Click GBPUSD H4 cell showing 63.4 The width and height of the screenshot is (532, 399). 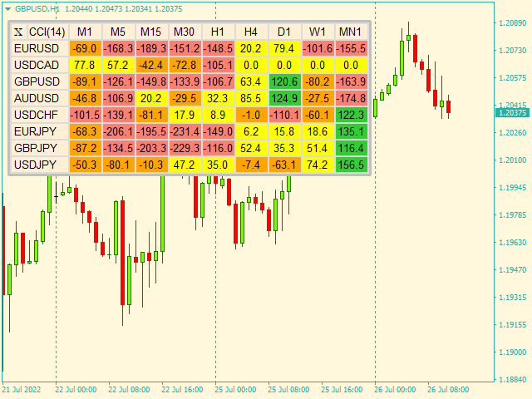point(251,81)
